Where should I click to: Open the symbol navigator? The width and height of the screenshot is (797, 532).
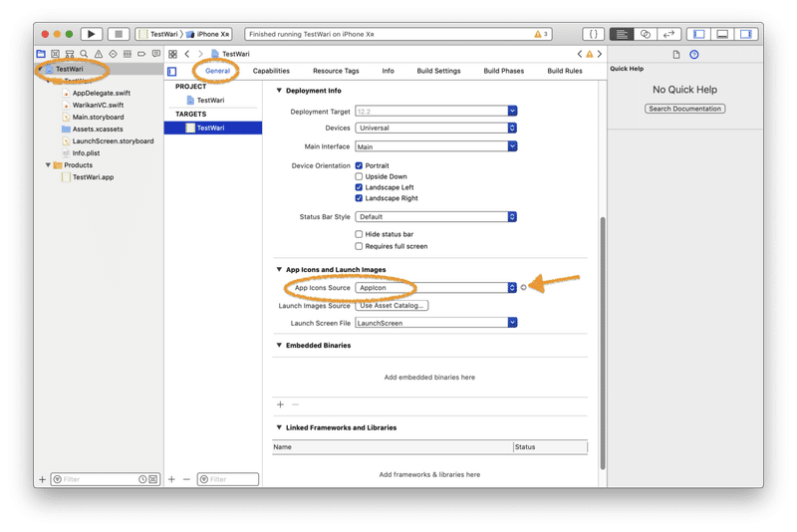(70, 54)
